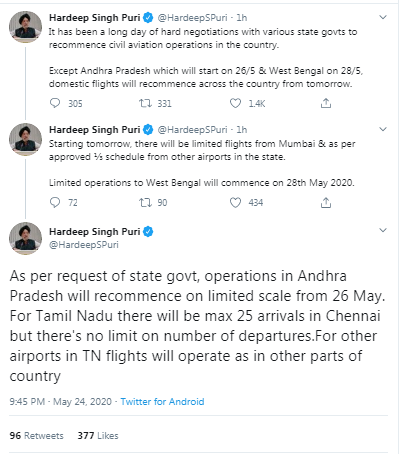Open the second tweet's profile avatar
Viewport: 401px width, 454px height.
(x=25, y=139)
